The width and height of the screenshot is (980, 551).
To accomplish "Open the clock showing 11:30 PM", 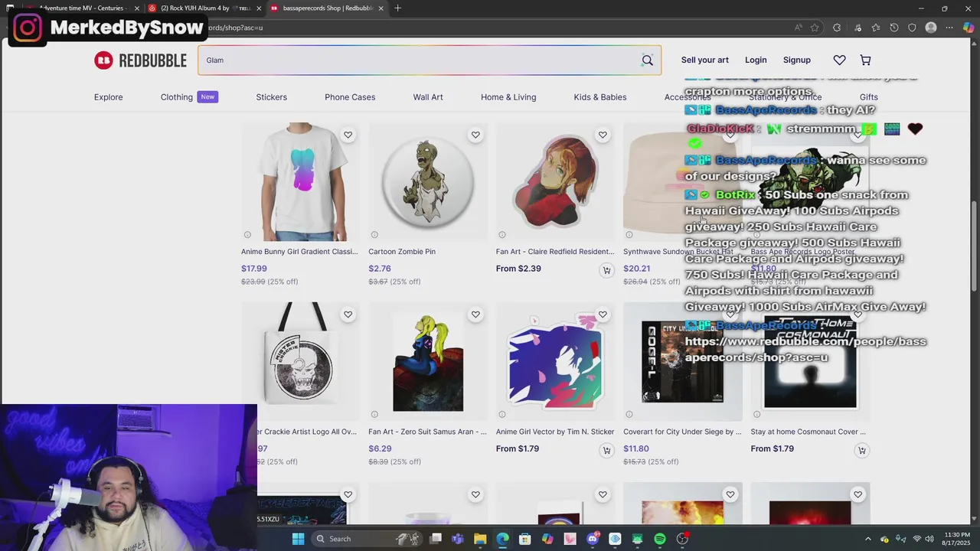I will 957,539.
